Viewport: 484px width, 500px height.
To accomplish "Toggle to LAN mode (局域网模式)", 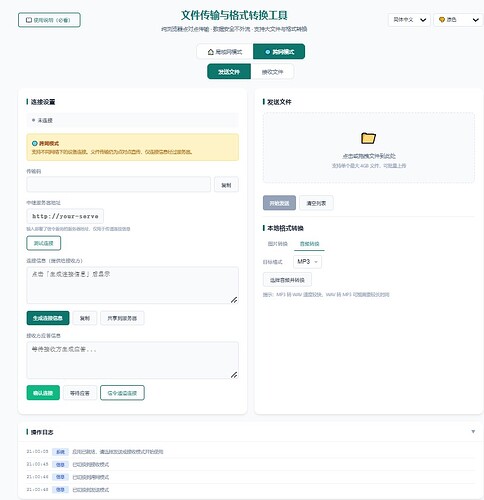I will [225, 52].
